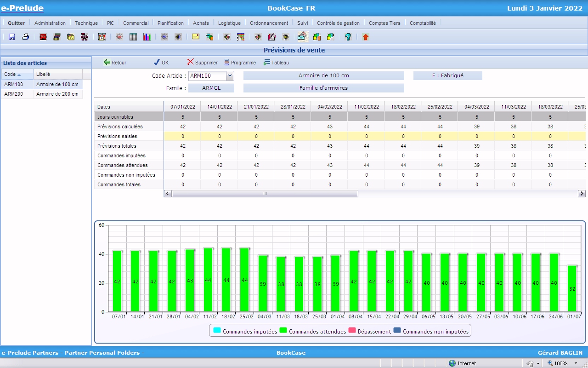This screenshot has height=368, width=588.
Task: Open the Administration menu
Action: (x=50, y=23)
